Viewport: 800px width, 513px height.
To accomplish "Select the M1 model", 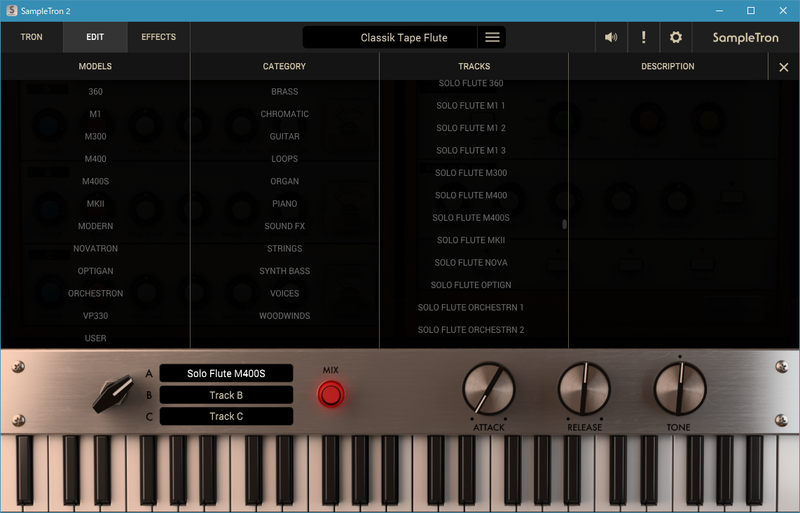I will click(95, 114).
